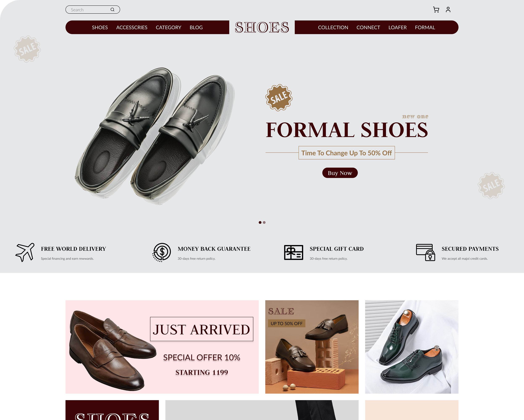This screenshot has height=420, width=524.
Task: Open the user account icon
Action: 448,9
